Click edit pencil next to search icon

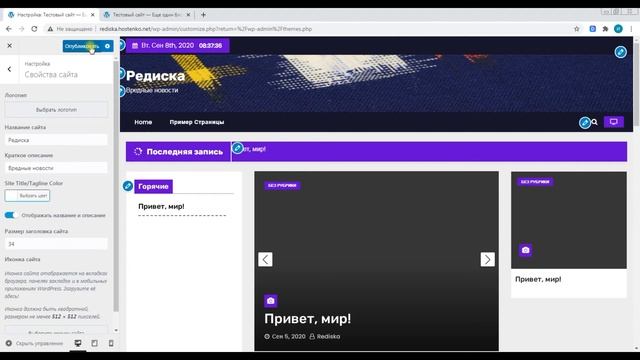(584, 122)
